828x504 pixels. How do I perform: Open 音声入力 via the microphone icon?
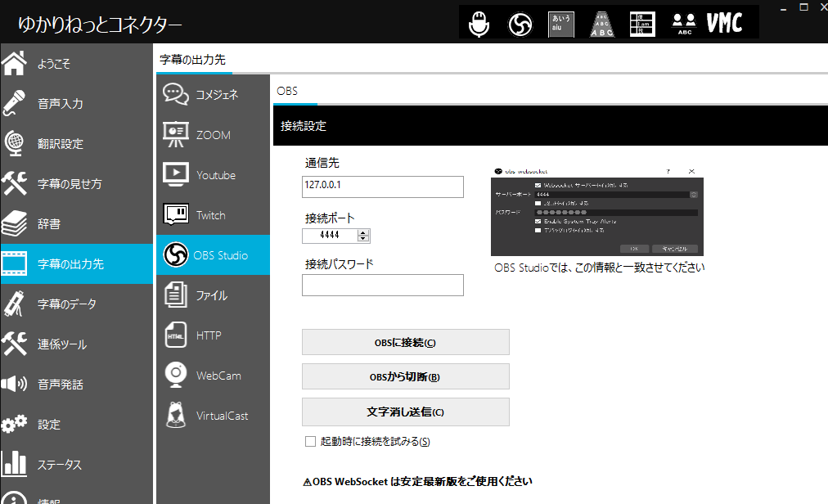(x=14, y=104)
